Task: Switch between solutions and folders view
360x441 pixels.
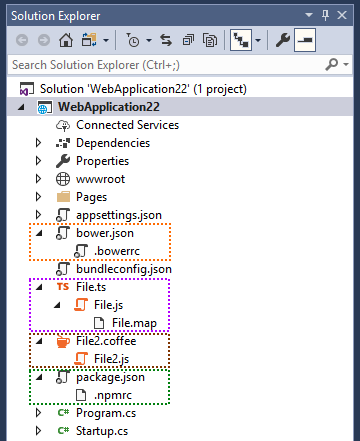Action: pyautogui.click(x=89, y=41)
